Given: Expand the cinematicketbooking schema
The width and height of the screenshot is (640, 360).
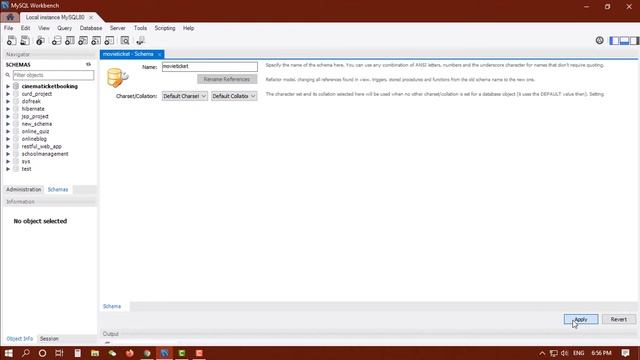Looking at the screenshot, I should click(8, 87).
